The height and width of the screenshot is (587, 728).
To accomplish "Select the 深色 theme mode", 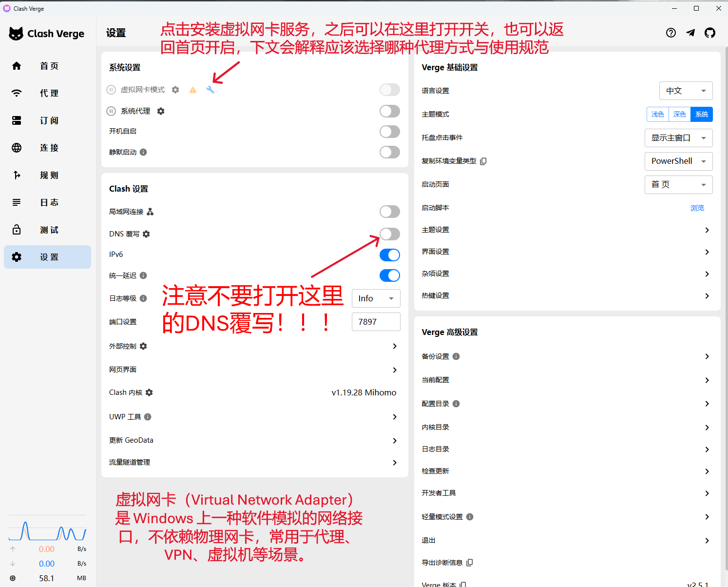I will 679,114.
